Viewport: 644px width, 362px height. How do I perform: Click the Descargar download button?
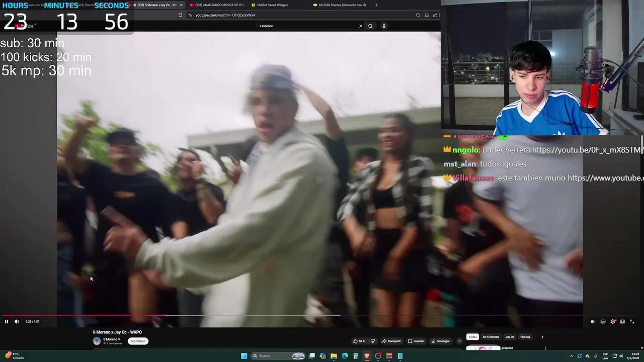point(440,341)
